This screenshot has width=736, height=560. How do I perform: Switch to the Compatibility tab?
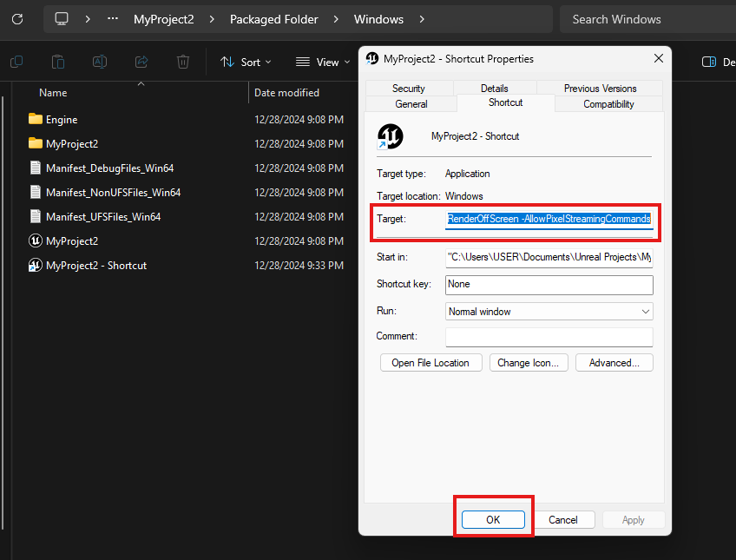pos(608,104)
